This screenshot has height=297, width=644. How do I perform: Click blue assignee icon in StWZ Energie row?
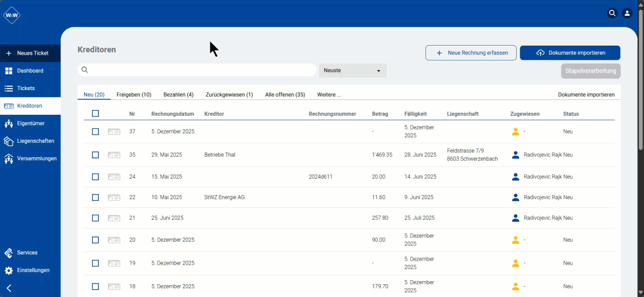(x=516, y=197)
